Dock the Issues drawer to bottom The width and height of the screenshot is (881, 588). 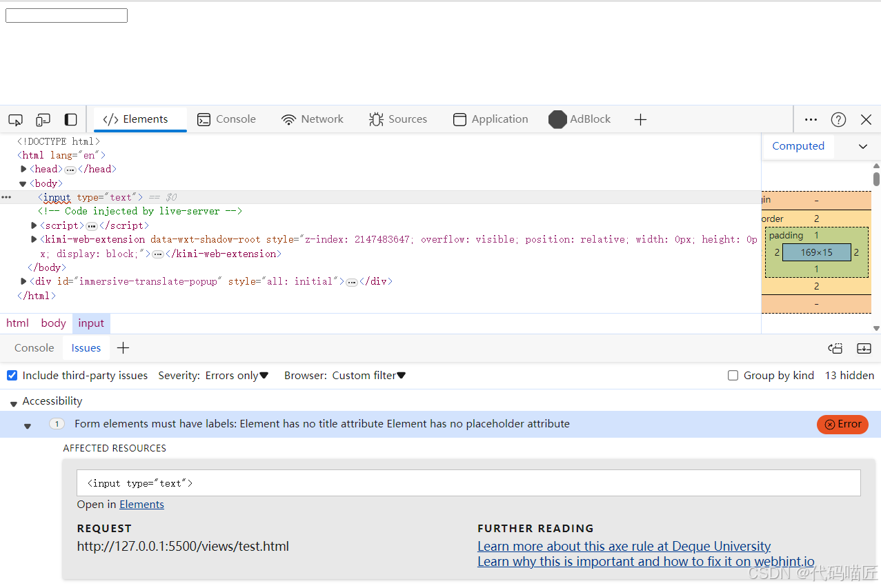tap(864, 348)
